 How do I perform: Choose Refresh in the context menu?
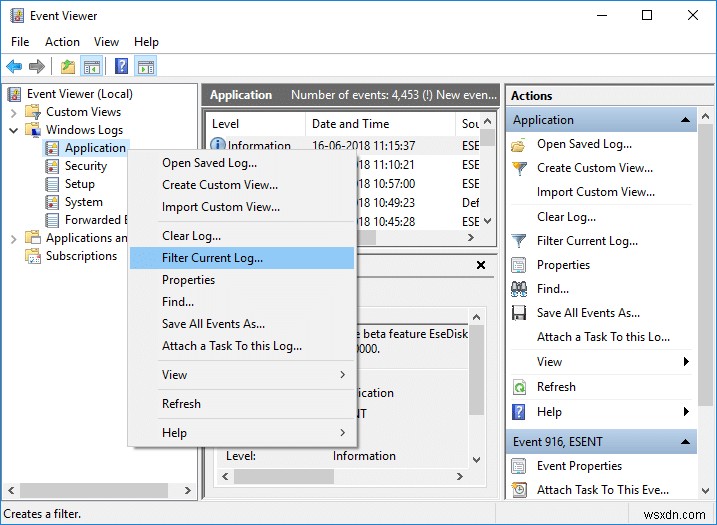coord(242,404)
